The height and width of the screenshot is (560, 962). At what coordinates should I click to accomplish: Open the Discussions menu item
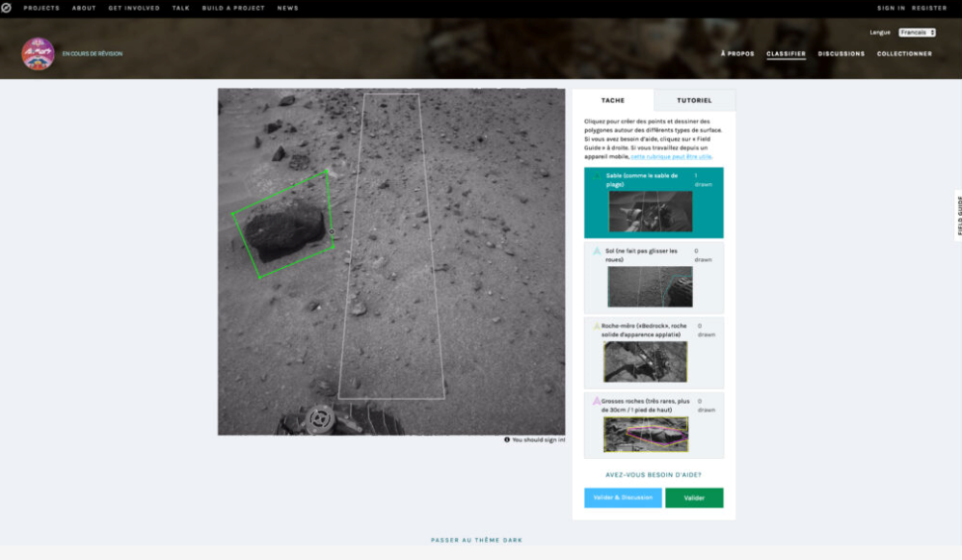841,54
